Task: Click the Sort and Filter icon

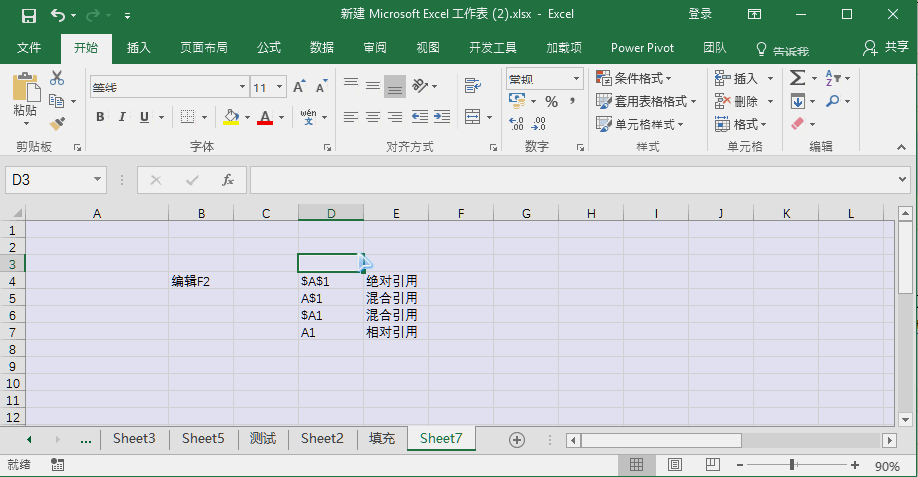Action: [833, 77]
